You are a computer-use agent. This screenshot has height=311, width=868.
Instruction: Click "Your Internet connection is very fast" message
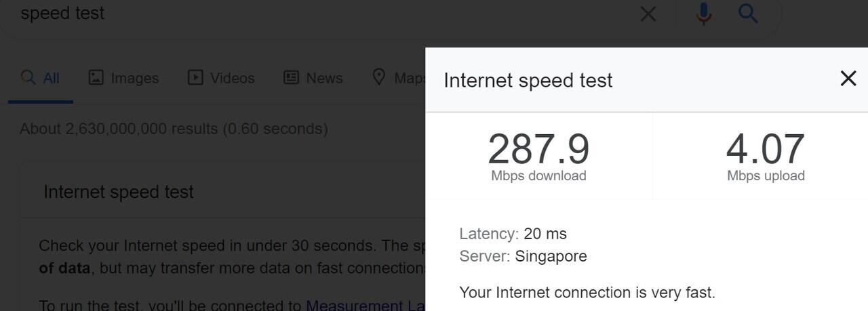coord(587,293)
